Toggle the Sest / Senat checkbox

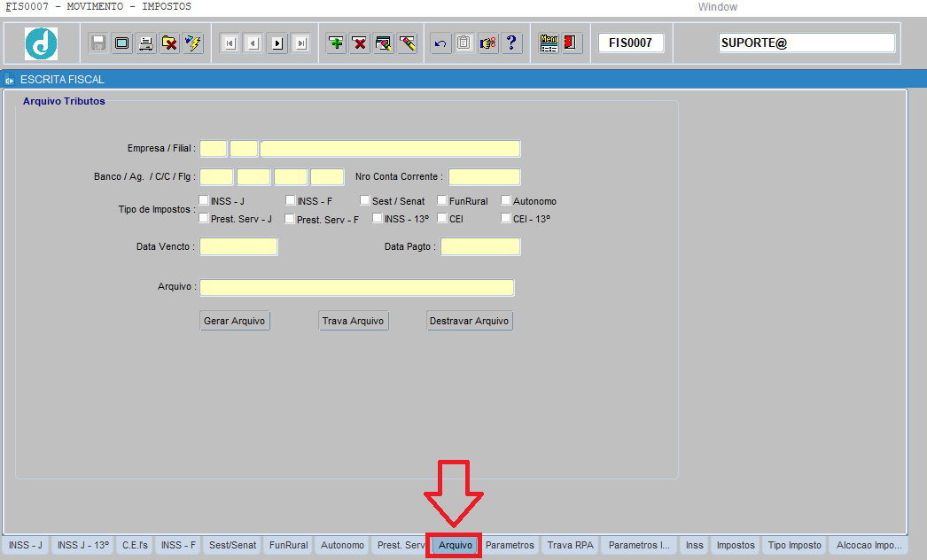(365, 201)
